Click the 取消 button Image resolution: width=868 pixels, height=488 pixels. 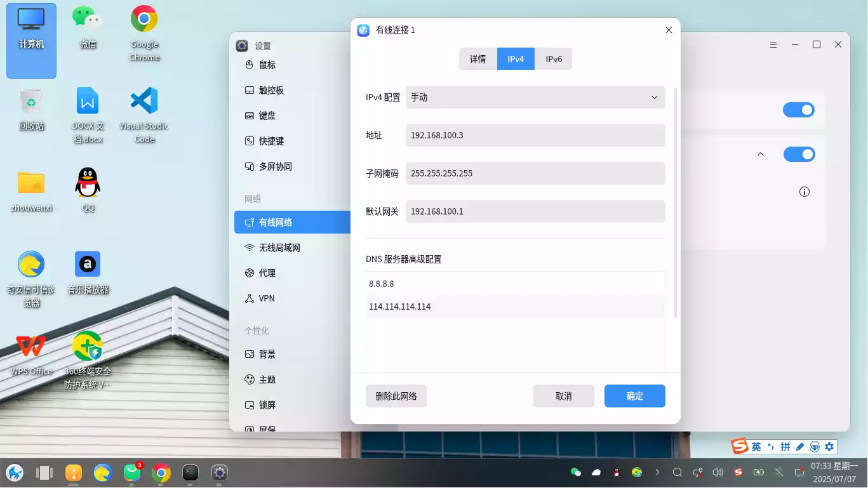click(x=564, y=396)
